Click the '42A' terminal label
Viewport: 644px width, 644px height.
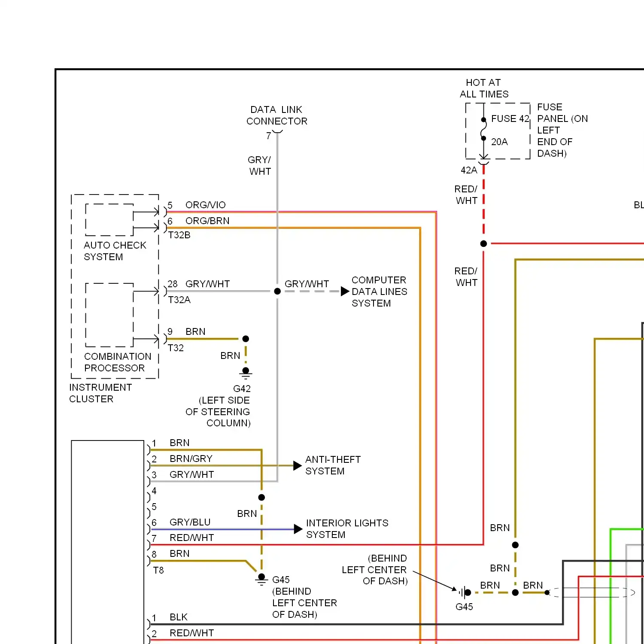coord(469,170)
